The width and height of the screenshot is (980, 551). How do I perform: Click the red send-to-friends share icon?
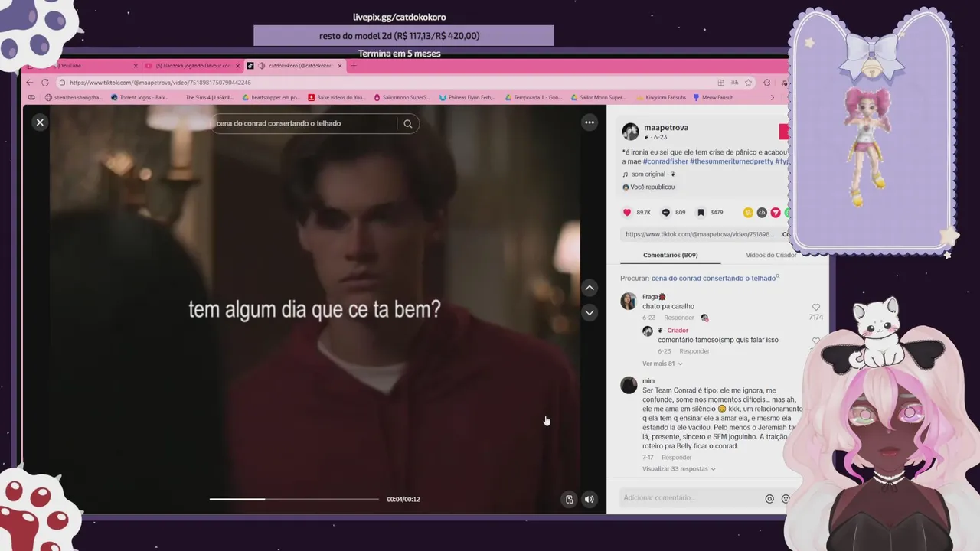coord(776,212)
